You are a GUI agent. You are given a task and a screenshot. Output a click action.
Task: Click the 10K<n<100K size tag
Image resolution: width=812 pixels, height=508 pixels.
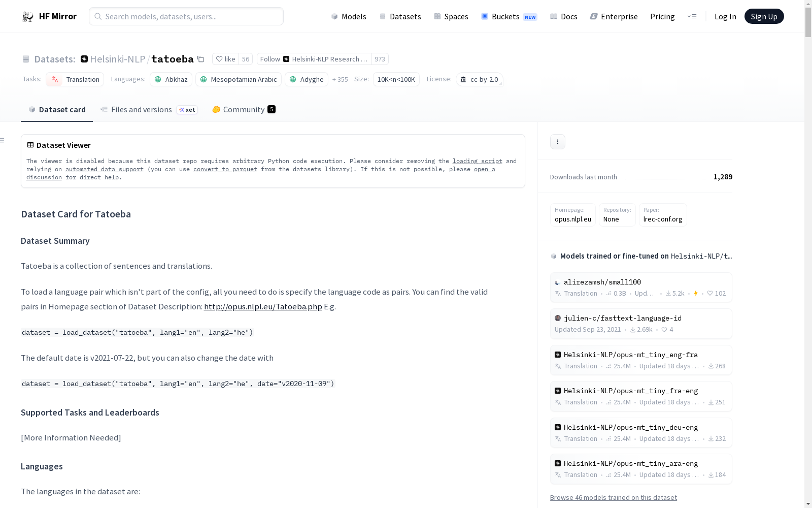[x=396, y=80]
